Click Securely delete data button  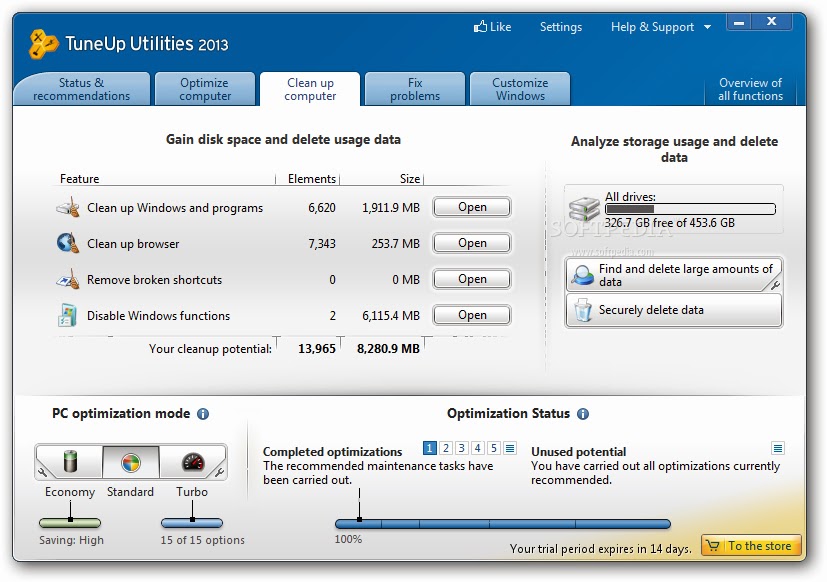[674, 310]
